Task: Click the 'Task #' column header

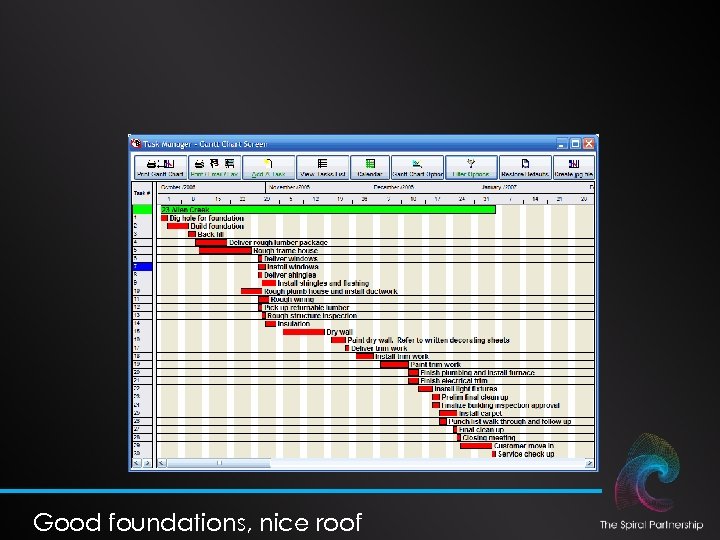Action: pos(142,193)
